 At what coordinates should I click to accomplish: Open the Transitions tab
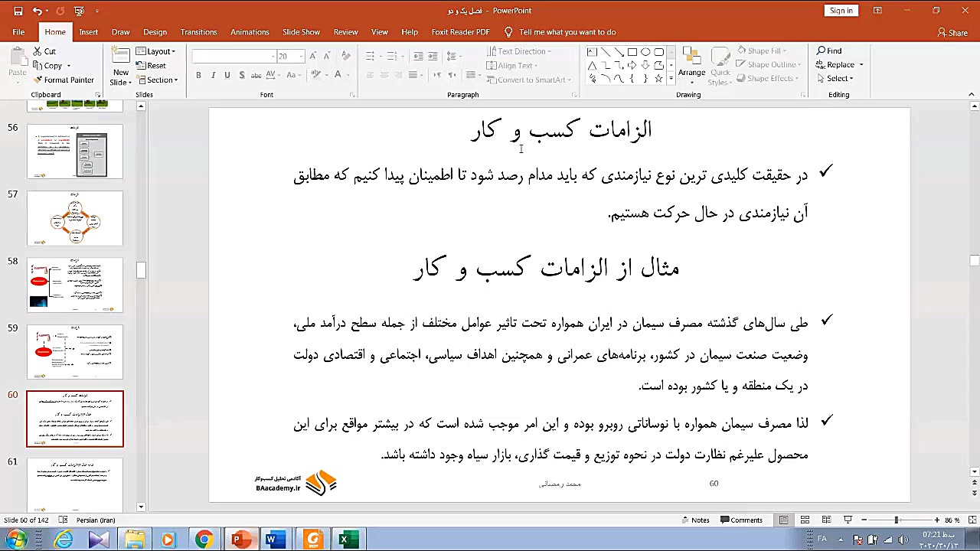tap(198, 32)
